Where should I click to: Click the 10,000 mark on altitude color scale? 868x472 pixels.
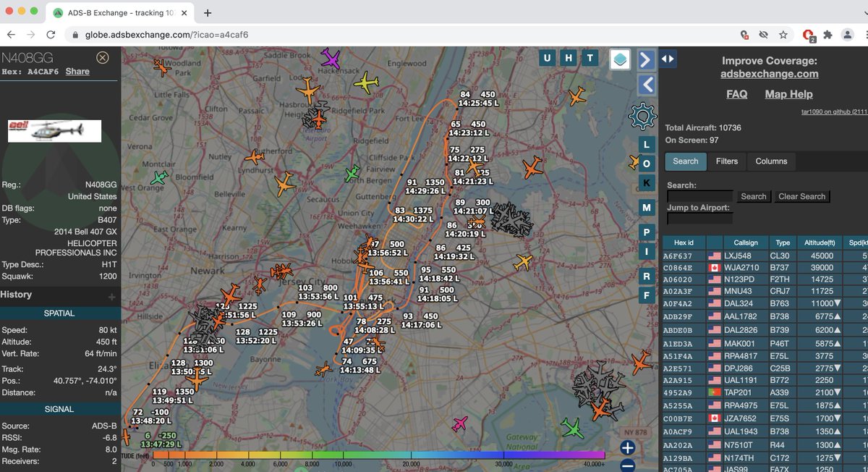pyautogui.click(x=342, y=463)
